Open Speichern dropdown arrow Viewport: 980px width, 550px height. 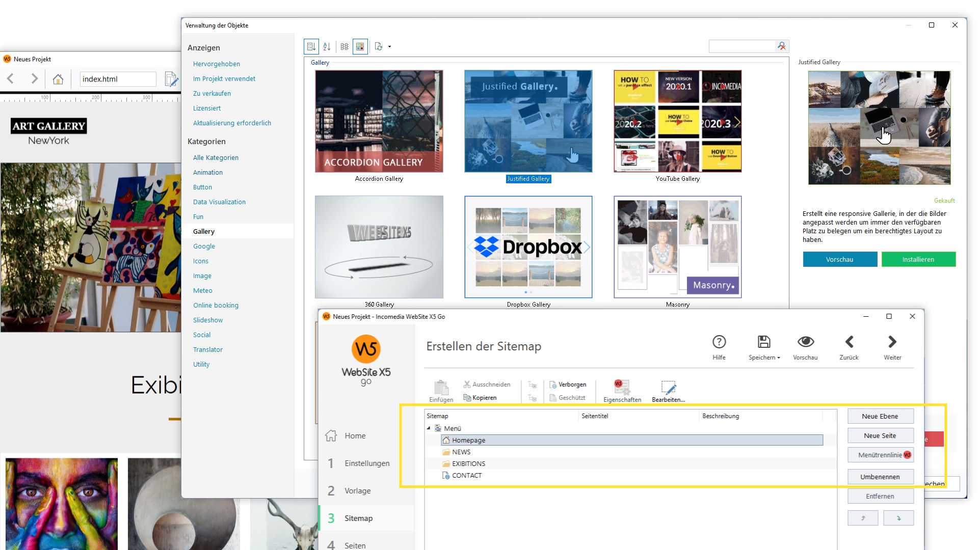pos(779,358)
